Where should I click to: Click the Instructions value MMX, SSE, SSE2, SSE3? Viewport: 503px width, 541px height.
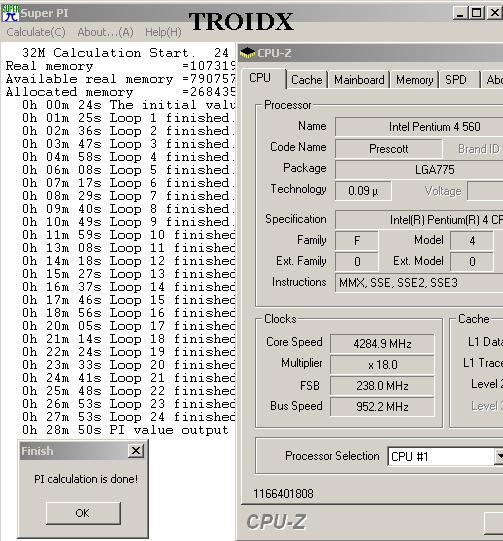419,283
